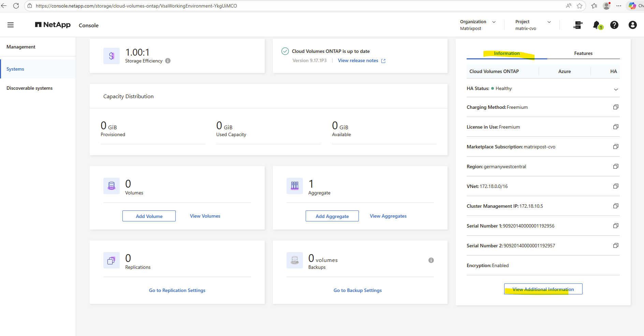Click View Additional Information button

[x=543, y=289]
